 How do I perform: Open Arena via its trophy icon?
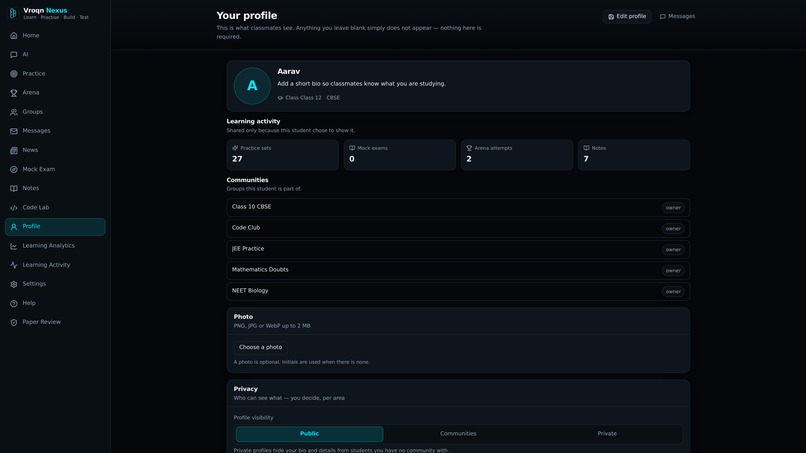(x=14, y=93)
